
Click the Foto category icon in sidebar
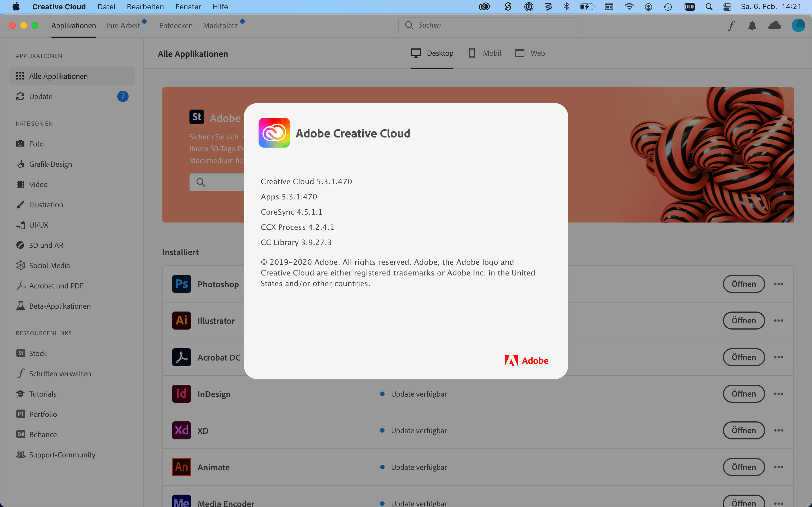click(x=21, y=144)
